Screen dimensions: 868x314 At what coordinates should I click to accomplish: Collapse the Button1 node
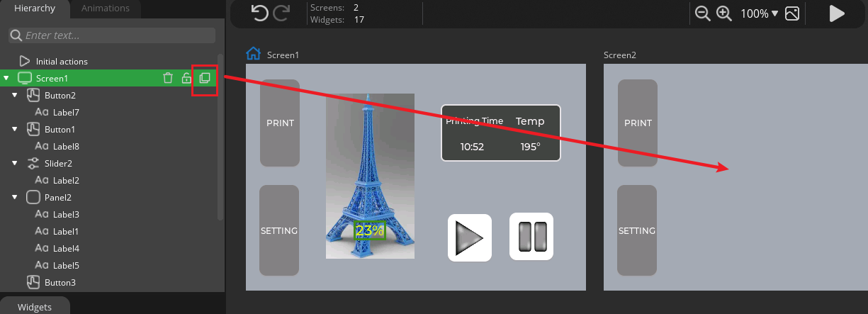[x=15, y=129]
